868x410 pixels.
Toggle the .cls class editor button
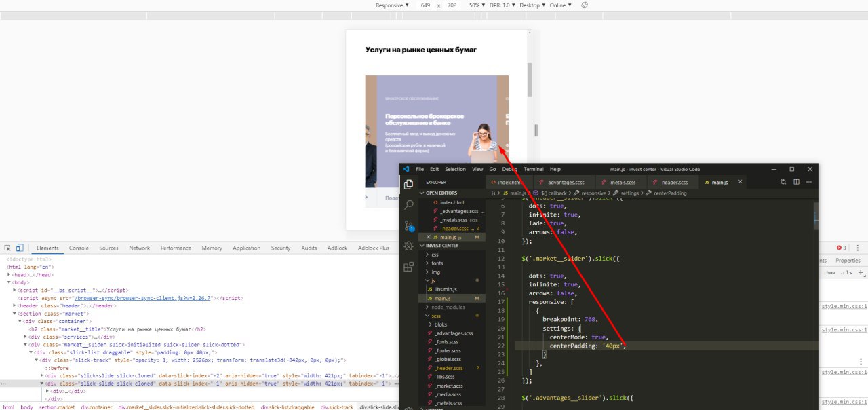846,272
